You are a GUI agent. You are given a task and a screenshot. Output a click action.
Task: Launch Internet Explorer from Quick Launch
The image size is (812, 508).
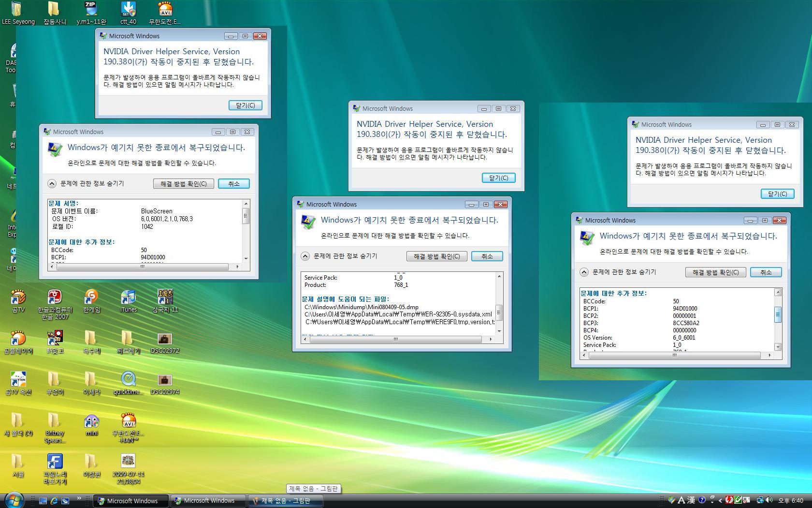point(54,501)
